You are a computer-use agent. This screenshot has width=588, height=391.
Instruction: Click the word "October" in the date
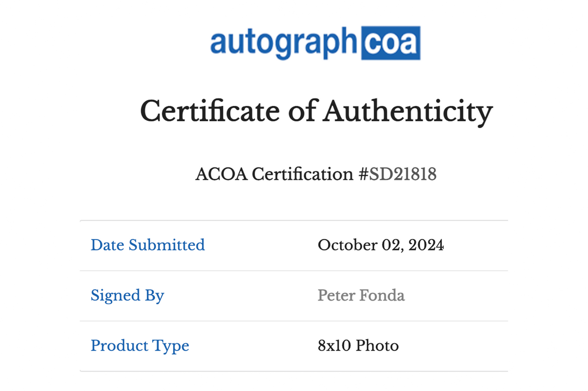[348, 245]
